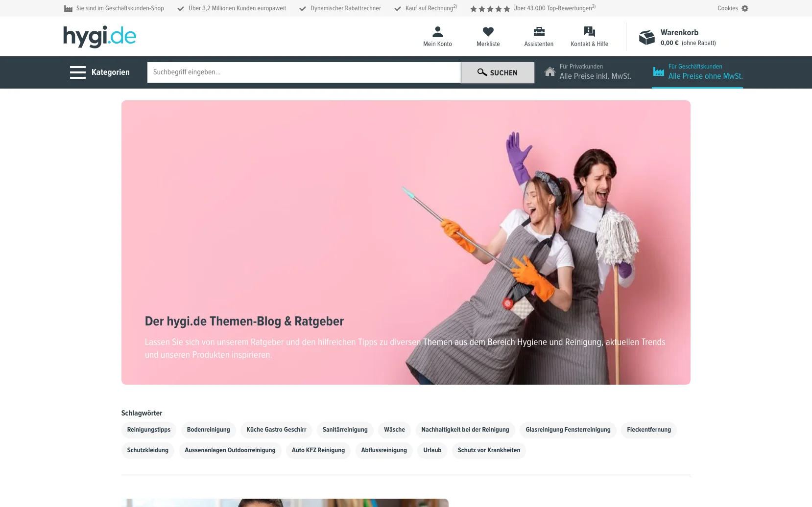The image size is (812, 507).
Task: Select the Urlaub tag
Action: tap(432, 450)
